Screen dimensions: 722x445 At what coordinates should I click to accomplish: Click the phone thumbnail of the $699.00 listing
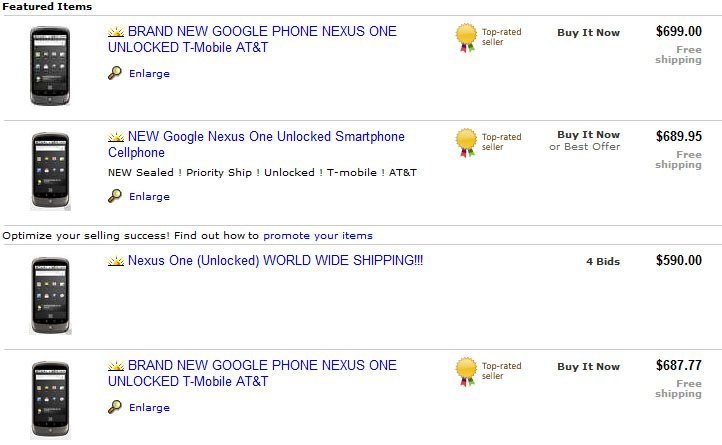tap(50, 66)
